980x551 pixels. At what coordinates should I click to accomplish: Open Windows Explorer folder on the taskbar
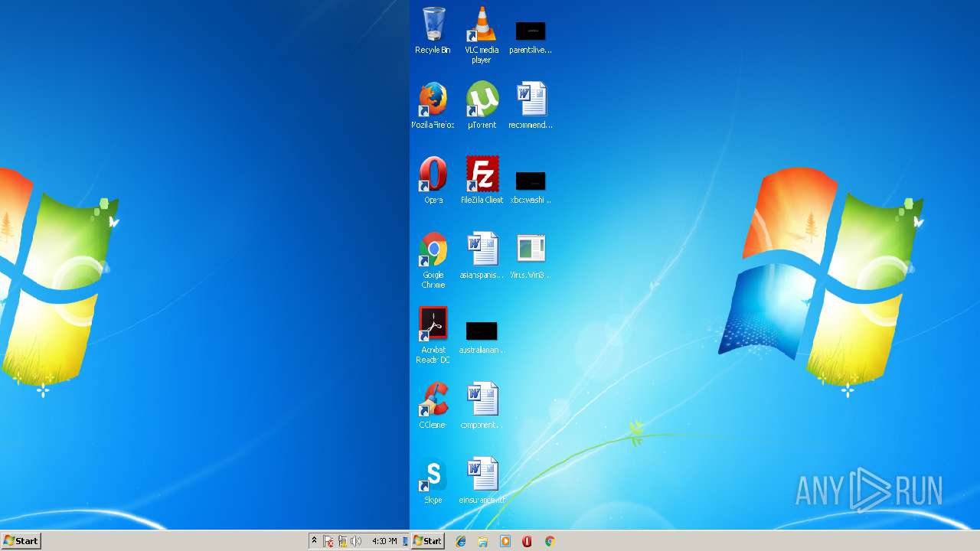pos(483,541)
